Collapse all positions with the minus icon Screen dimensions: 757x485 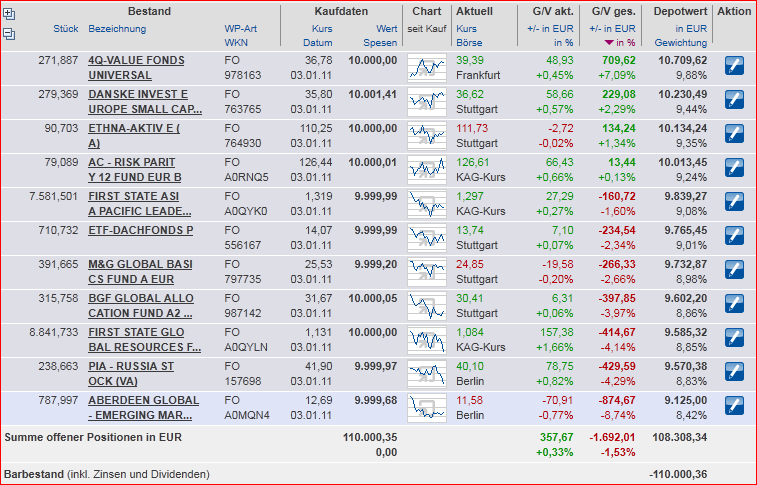click(x=9, y=33)
